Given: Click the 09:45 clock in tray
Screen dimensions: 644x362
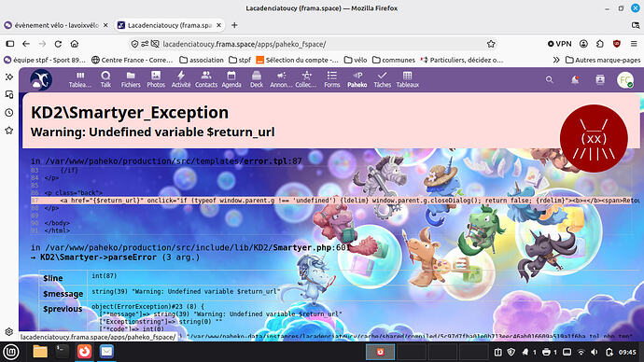Looking at the screenshot, I should [x=627, y=352].
